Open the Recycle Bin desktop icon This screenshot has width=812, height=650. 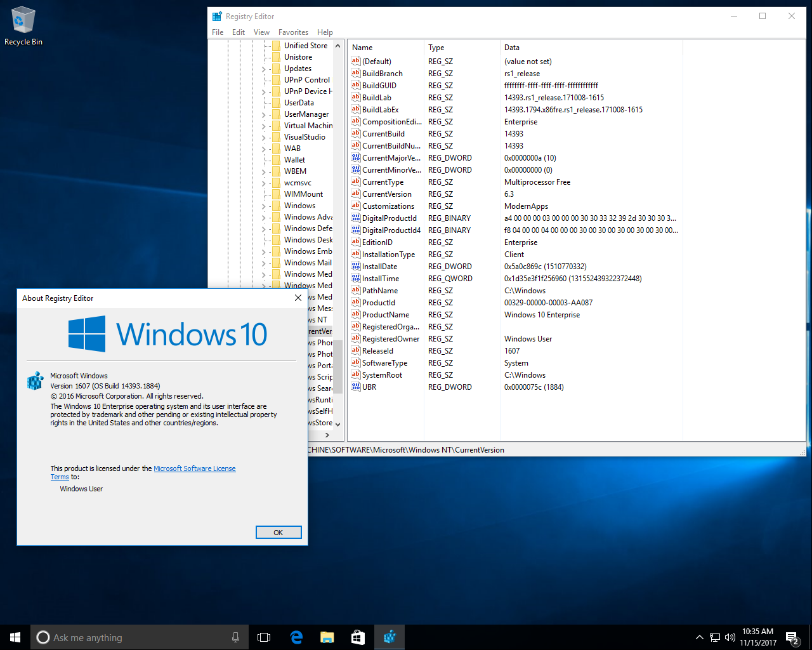23,26
